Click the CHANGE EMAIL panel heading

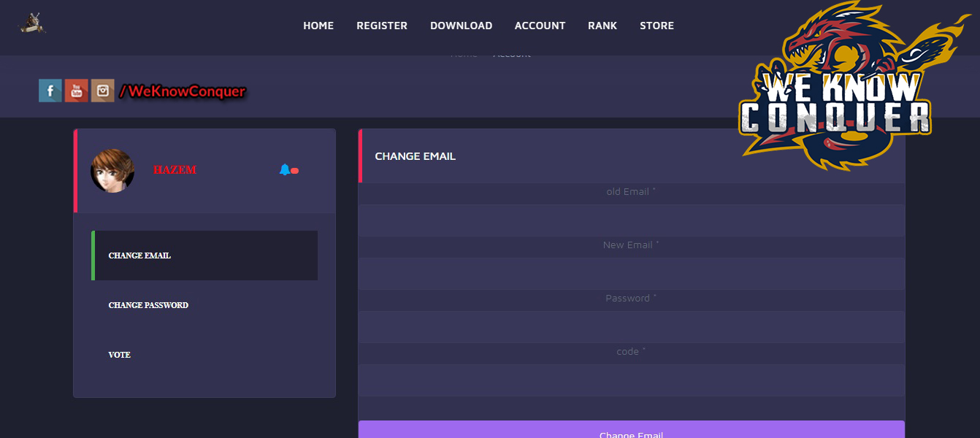coord(415,156)
